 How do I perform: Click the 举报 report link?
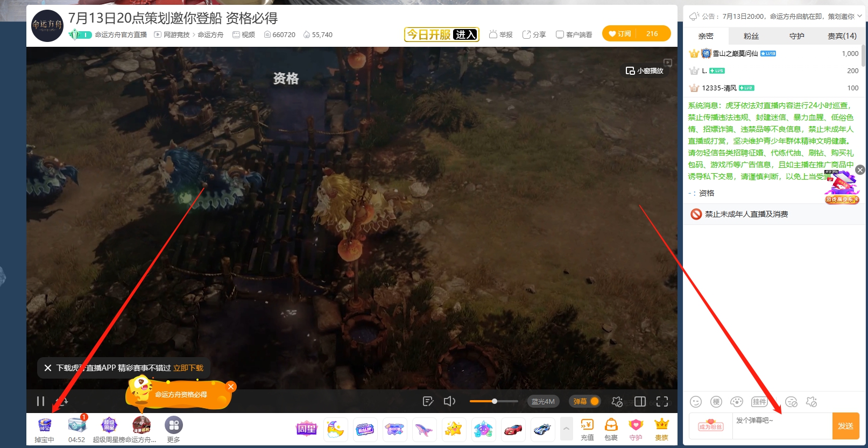click(x=500, y=34)
